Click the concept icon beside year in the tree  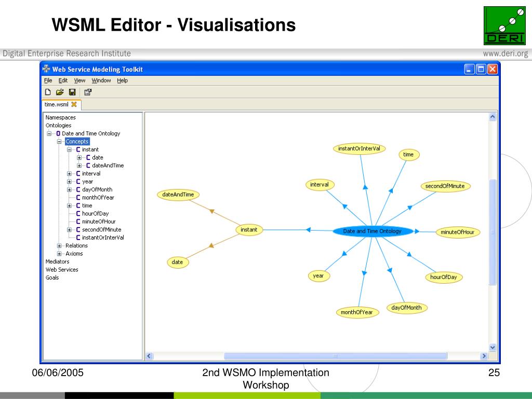click(78, 181)
